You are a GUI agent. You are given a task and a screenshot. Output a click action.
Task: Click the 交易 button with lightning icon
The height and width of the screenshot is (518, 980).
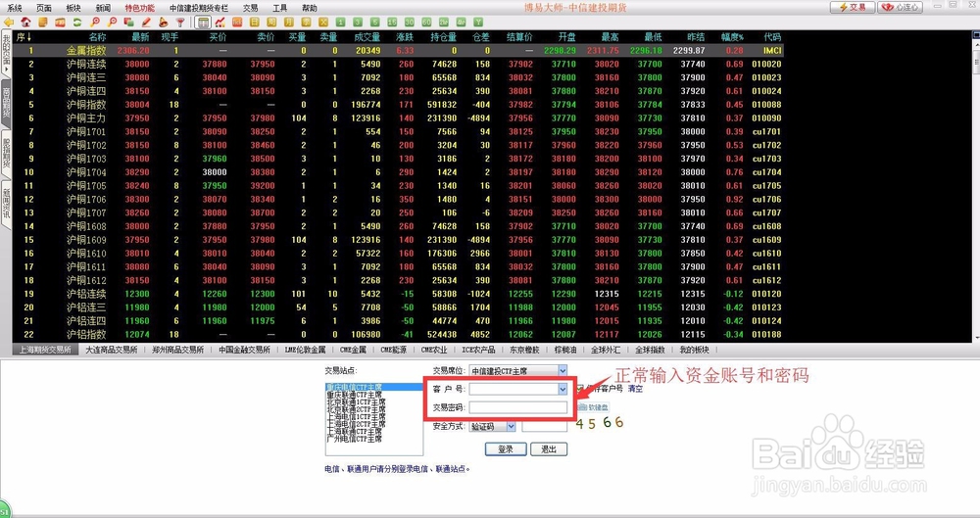(x=853, y=7)
